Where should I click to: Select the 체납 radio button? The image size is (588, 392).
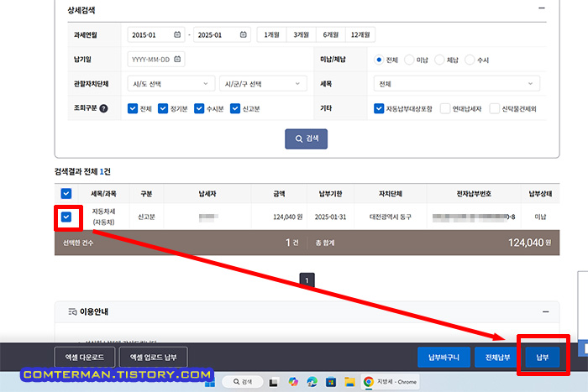tap(439, 60)
